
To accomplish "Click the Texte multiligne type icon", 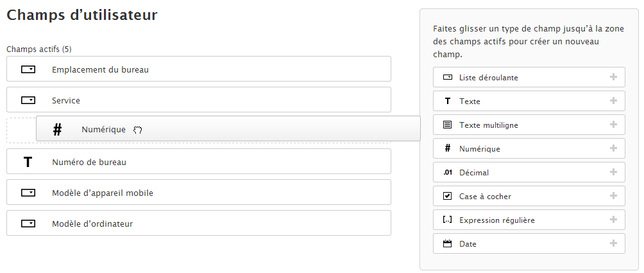I will (447, 125).
